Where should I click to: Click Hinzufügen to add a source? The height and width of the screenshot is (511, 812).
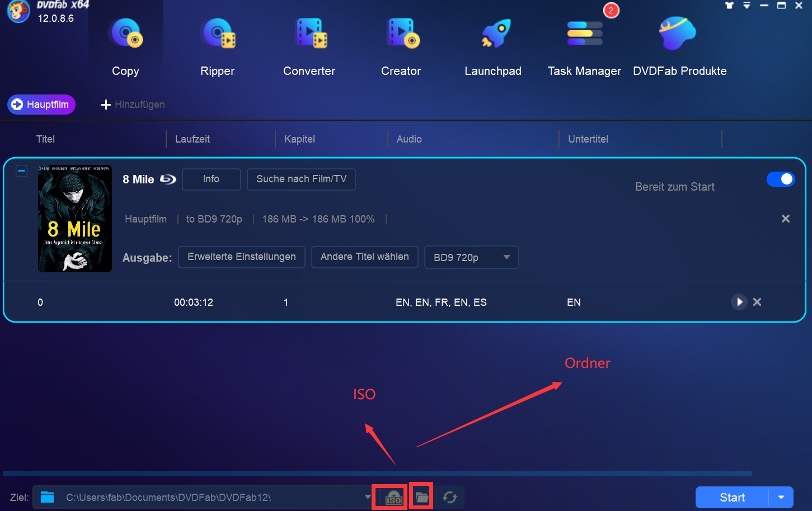point(133,105)
